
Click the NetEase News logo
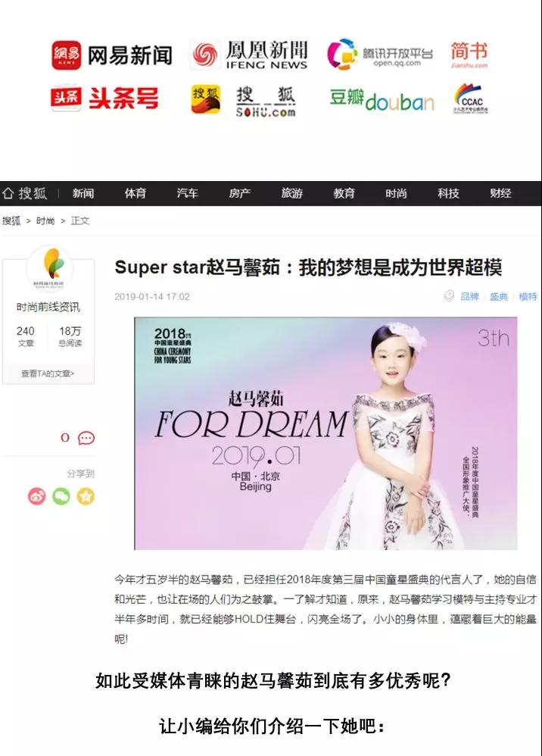112,55
